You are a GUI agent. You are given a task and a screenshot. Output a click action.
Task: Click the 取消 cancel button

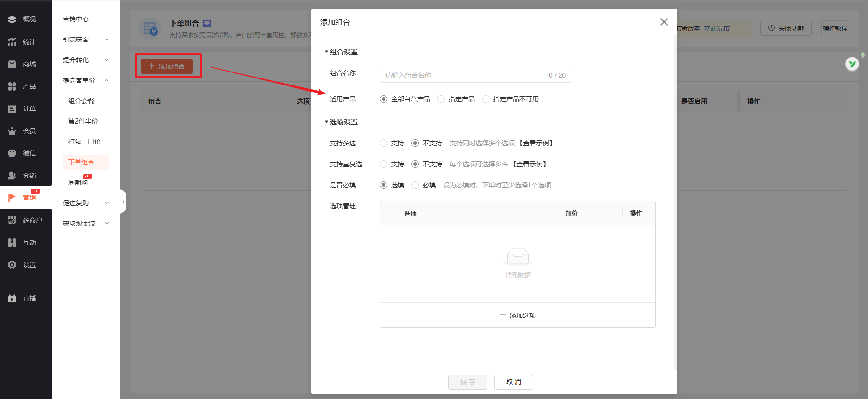click(x=513, y=382)
